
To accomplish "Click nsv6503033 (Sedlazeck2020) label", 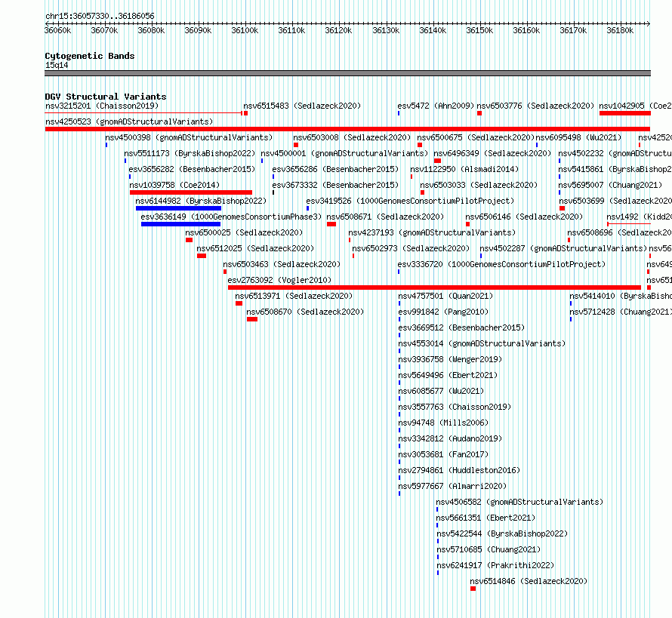I will pos(479,185).
